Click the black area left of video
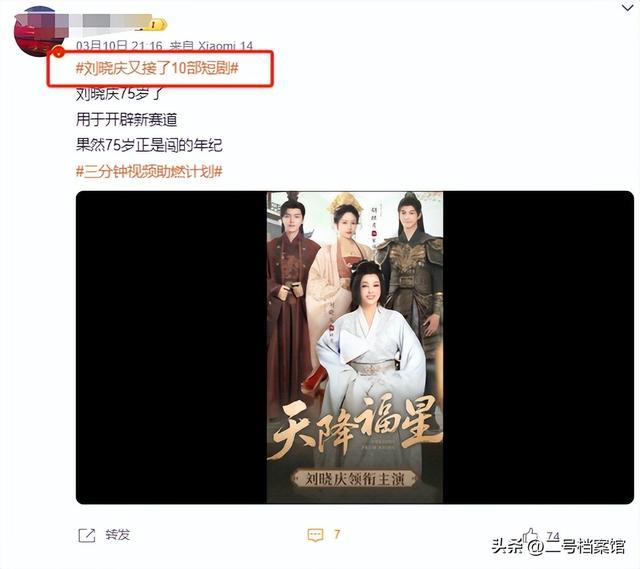640x569 pixels. point(171,347)
